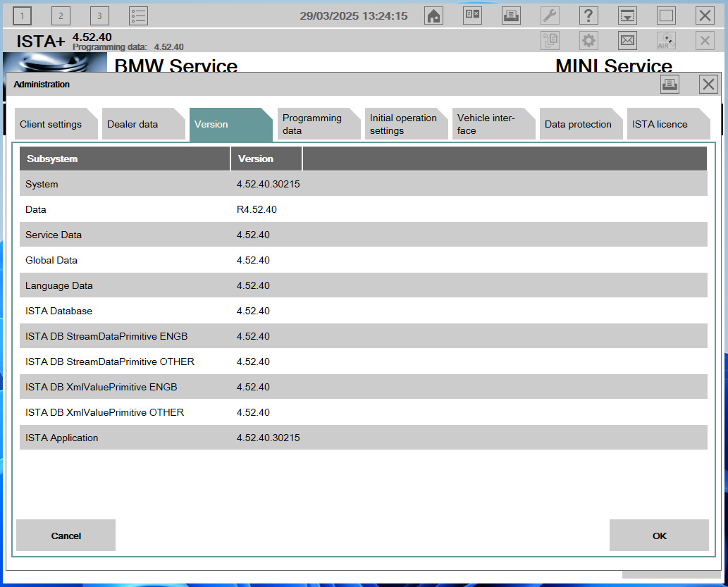Open the Help question mark icon

pyautogui.click(x=588, y=15)
